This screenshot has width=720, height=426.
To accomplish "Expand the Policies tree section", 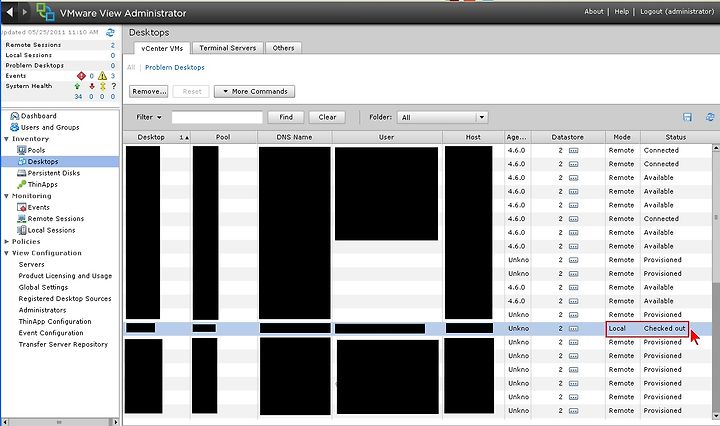I will pos(6,241).
